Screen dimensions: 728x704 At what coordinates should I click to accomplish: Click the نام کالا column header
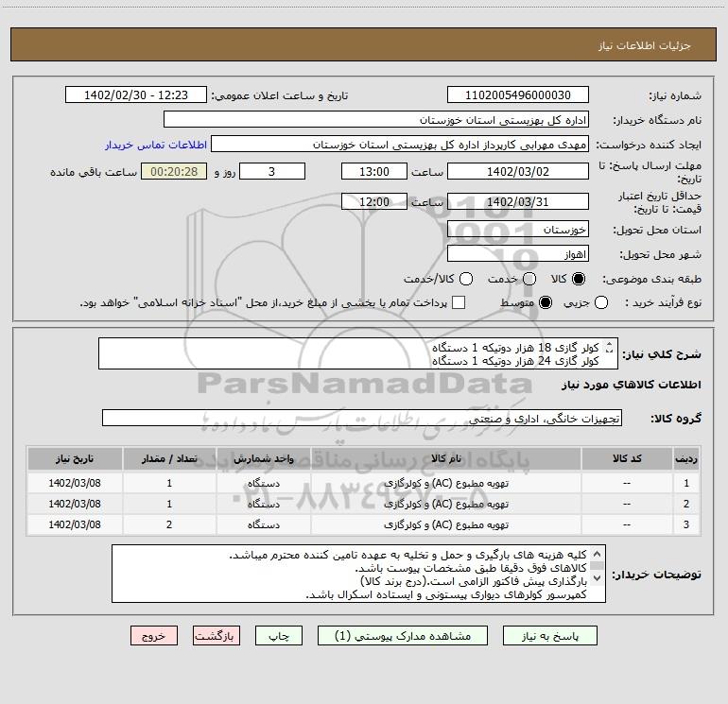point(446,458)
